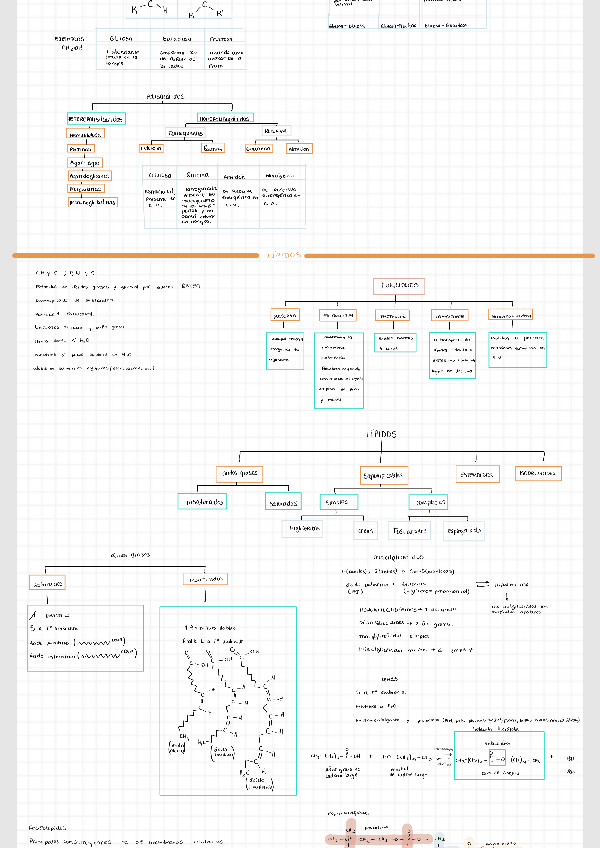Select the teal-boxed product in esterification reaction
This screenshot has width=600, height=848.
498,756
